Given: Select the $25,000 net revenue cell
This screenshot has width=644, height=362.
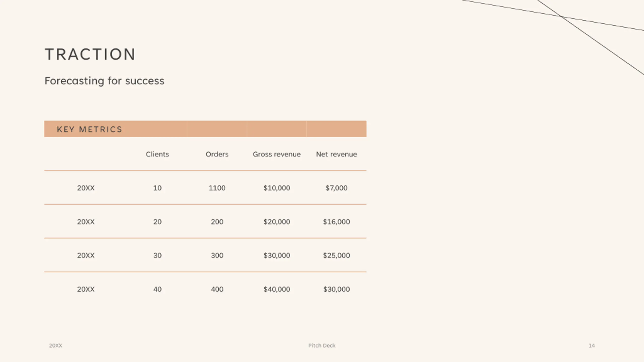Looking at the screenshot, I should click(336, 255).
